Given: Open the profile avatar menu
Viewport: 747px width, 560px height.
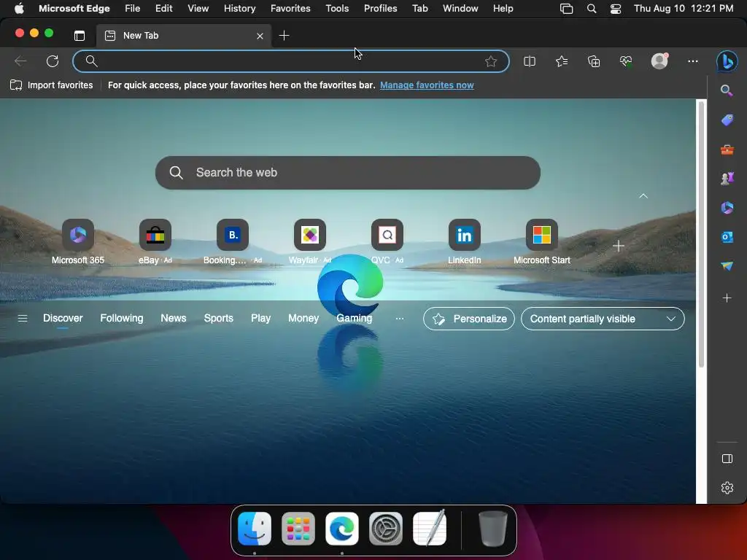Looking at the screenshot, I should point(659,61).
